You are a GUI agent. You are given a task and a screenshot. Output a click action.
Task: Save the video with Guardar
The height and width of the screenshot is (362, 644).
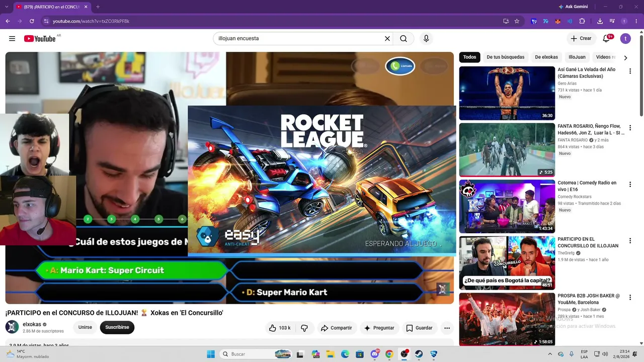pos(419,328)
